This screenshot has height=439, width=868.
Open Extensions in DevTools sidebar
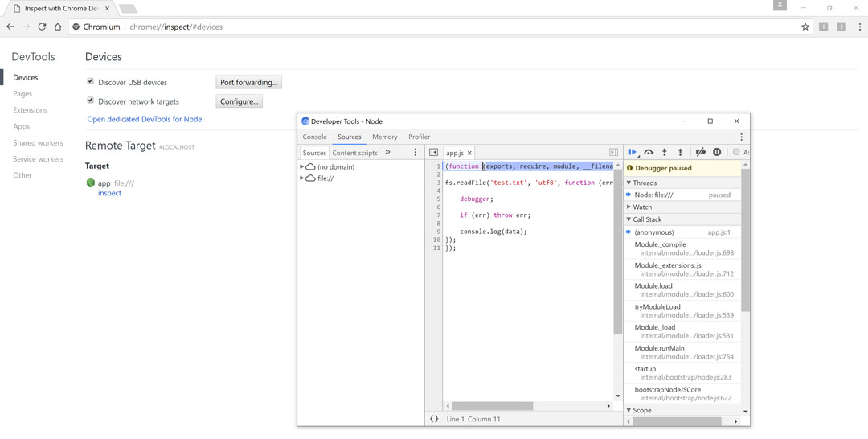31,110
